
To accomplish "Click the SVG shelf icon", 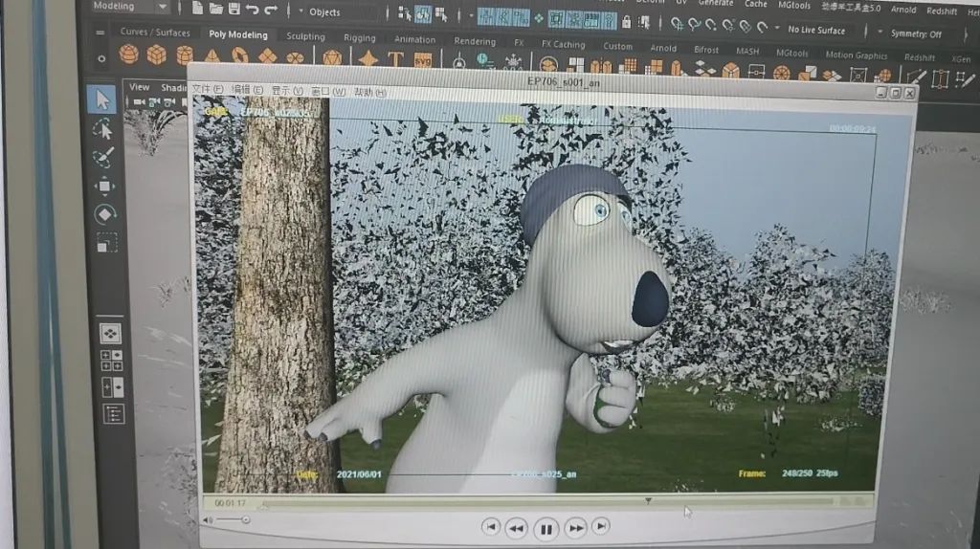I will tap(422, 60).
